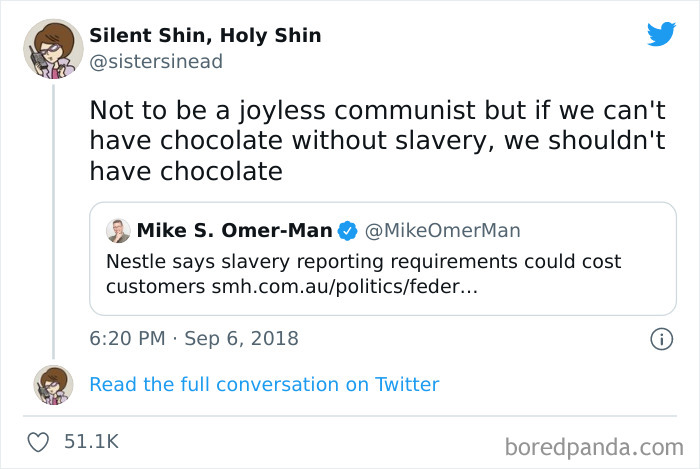700x469 pixels.
Task: Click the @MikeOmerMan handle
Action: click(443, 231)
